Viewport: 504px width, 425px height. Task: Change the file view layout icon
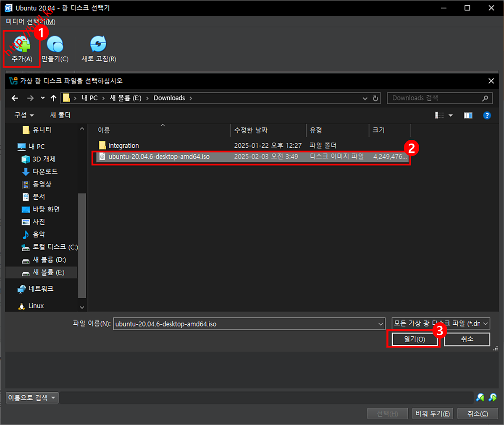point(439,115)
